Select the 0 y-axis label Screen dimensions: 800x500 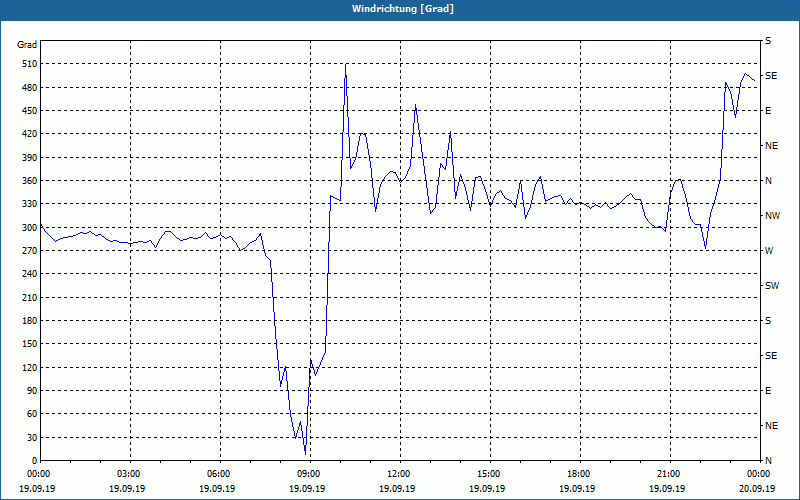(35, 461)
